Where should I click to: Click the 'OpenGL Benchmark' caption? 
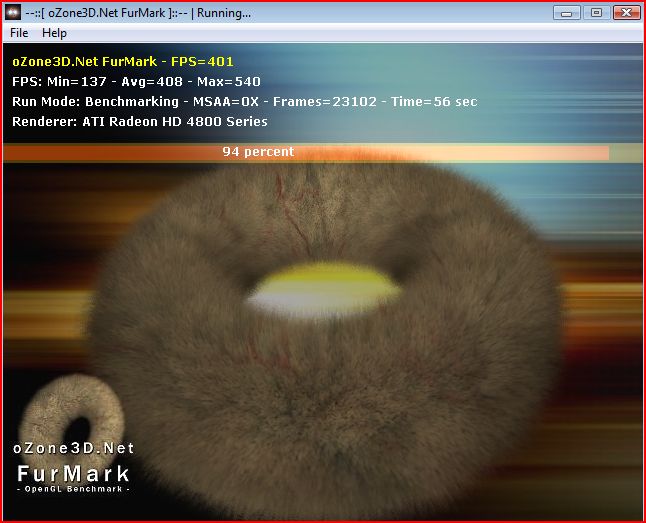click(73, 489)
